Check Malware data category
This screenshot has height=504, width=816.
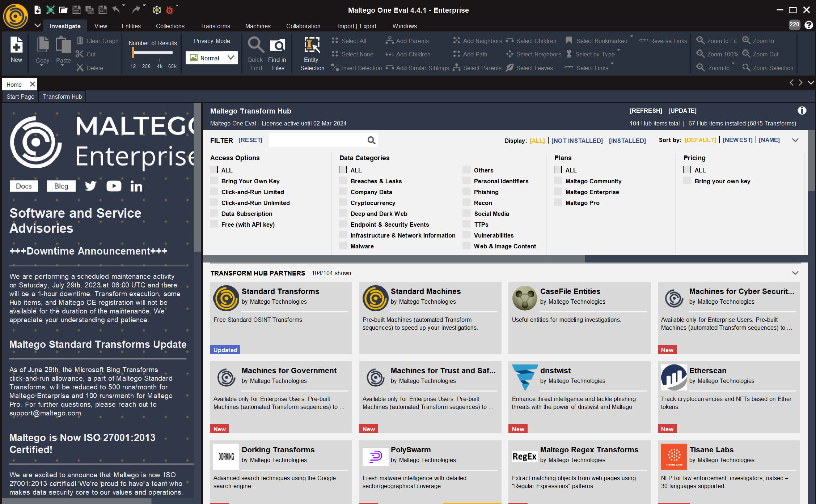point(343,246)
